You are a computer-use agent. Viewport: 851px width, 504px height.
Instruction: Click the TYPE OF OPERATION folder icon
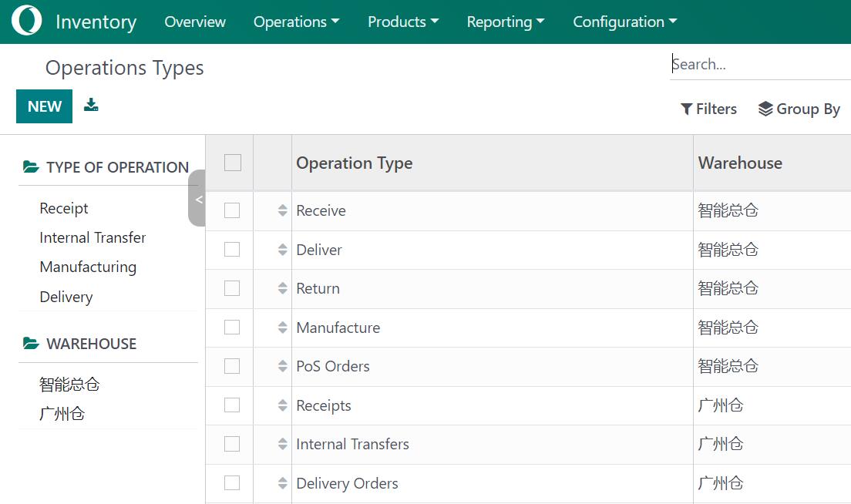coord(31,166)
